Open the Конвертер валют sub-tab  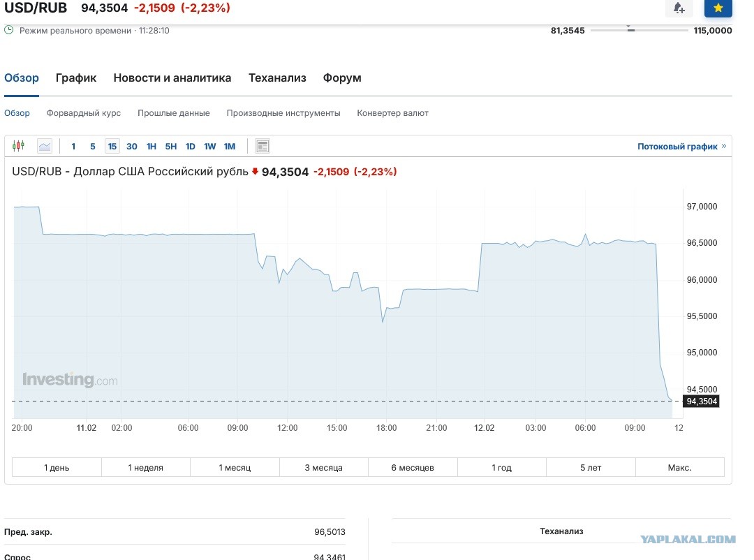(x=392, y=113)
